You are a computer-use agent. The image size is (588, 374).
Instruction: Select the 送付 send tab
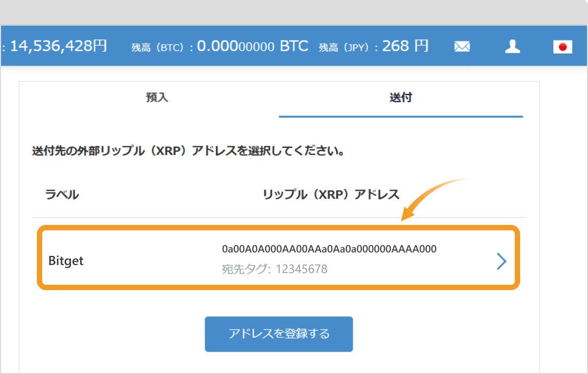pos(401,98)
